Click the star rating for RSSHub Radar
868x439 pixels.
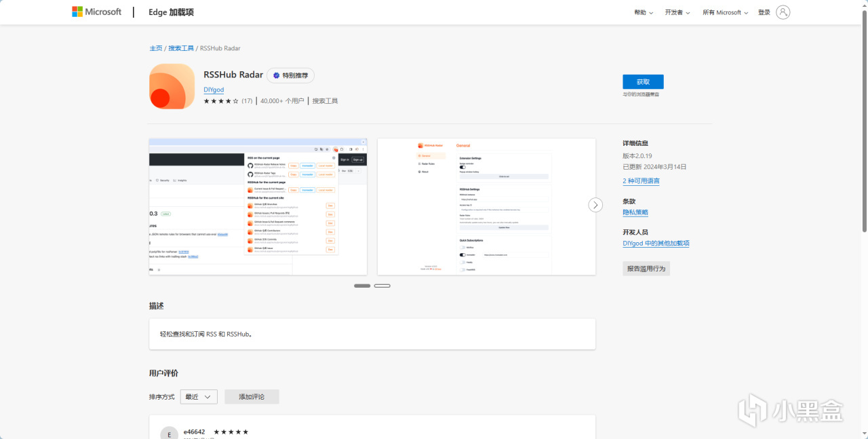(221, 101)
